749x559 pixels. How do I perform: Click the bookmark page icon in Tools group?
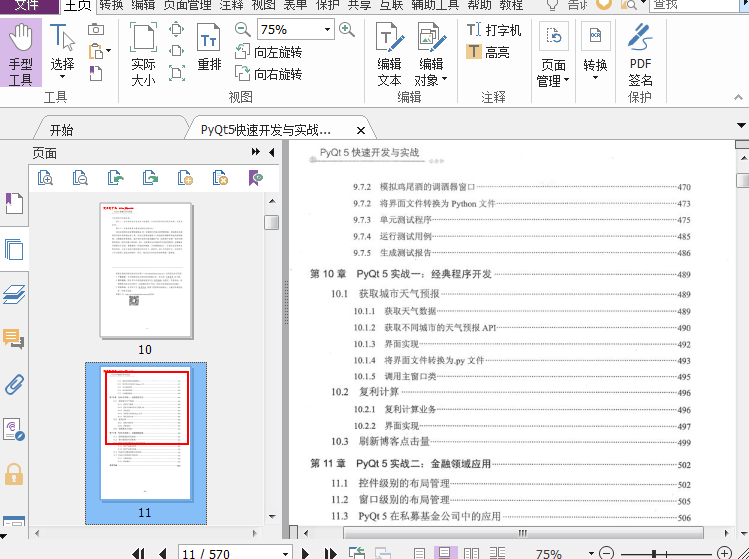pyautogui.click(x=96, y=73)
